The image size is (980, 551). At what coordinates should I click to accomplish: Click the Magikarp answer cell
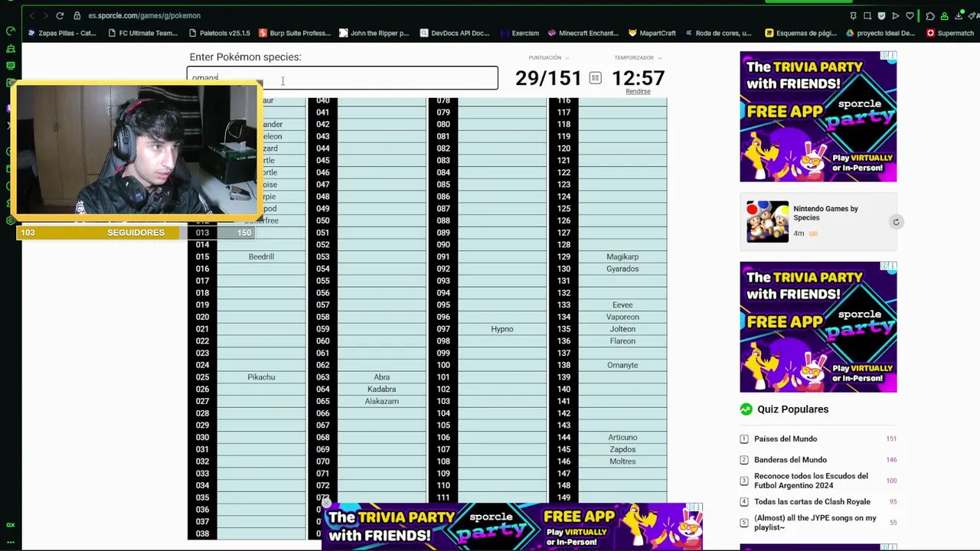pos(622,256)
